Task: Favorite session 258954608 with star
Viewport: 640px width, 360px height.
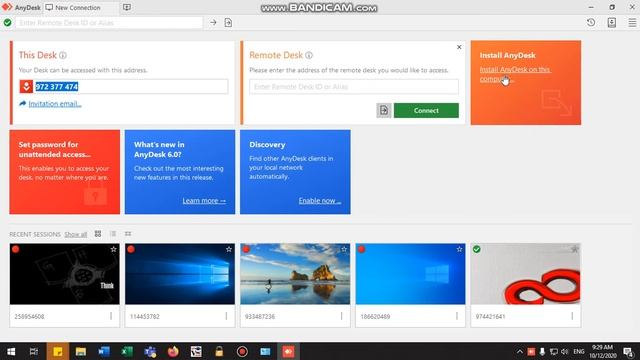Action: pos(113,249)
